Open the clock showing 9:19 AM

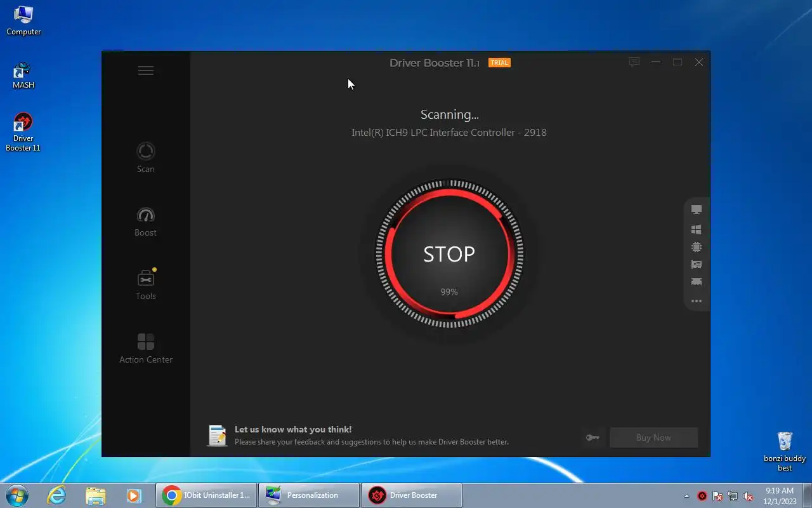point(780,495)
